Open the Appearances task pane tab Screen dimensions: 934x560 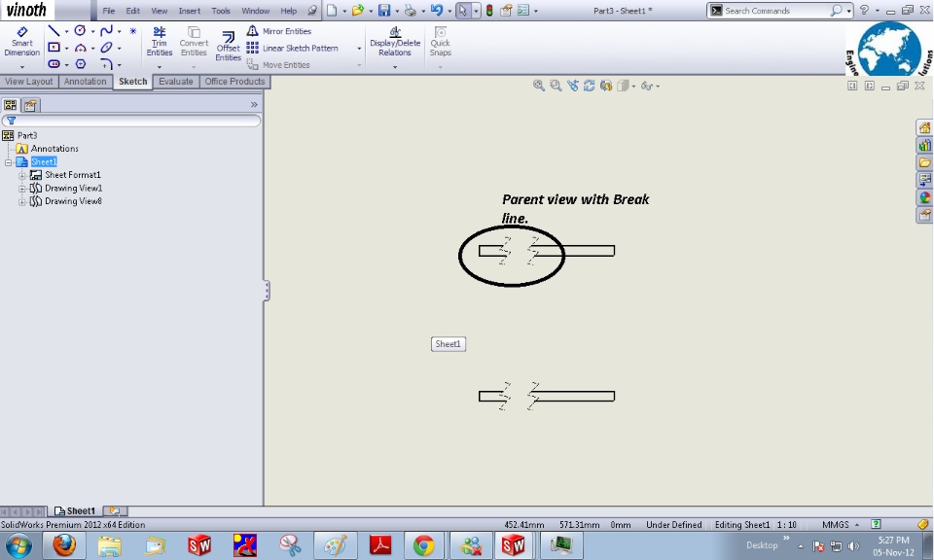(x=924, y=197)
